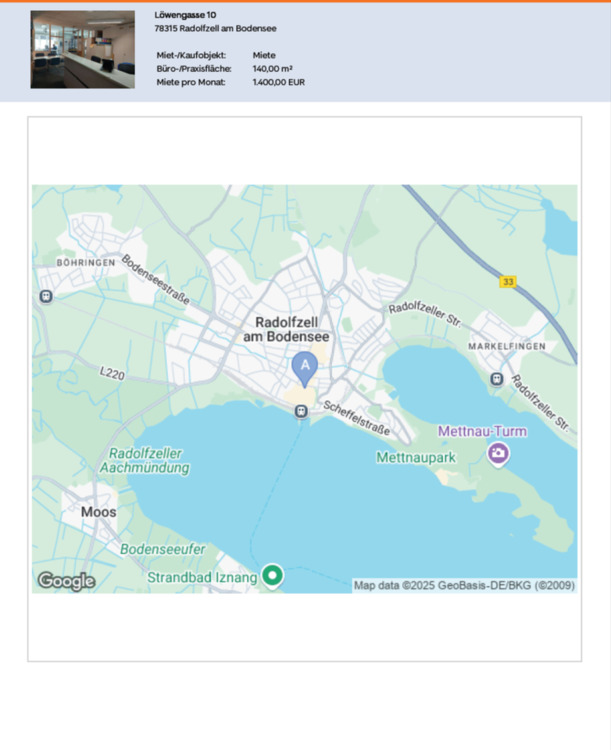611x750 pixels.
Task: Click the Map data ©2025 GeoBasis-DE/BKG attribution
Action: coord(464,585)
